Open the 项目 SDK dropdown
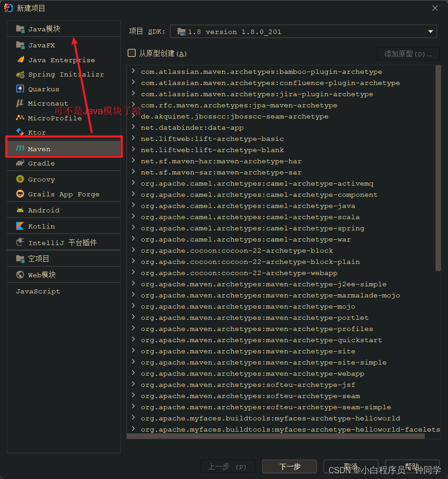This screenshot has height=479, width=448. click(x=303, y=31)
